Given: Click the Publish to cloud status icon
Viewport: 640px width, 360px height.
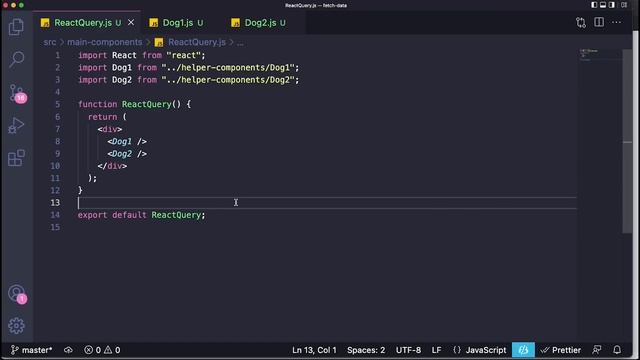Looking at the screenshot, I should tap(68, 350).
